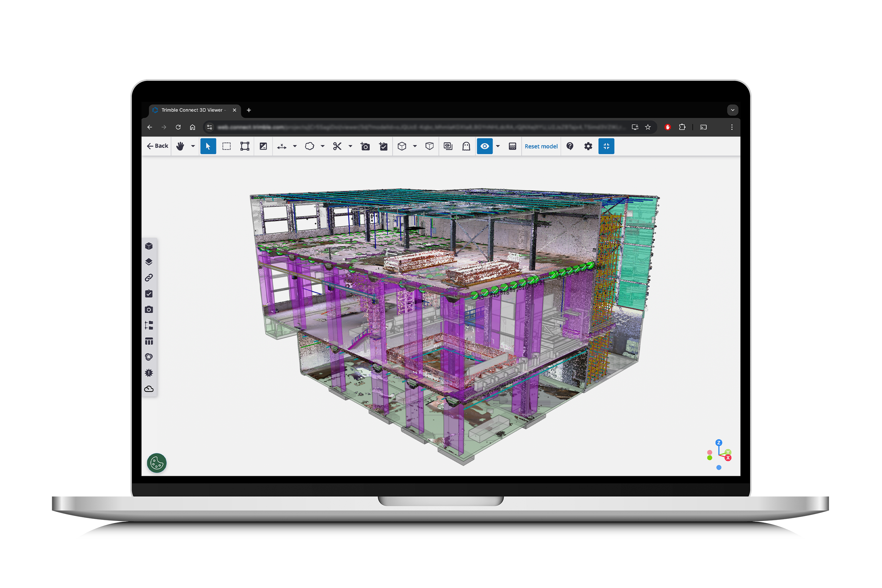Open the Layers panel in left sidebar
882x588 pixels.
[x=149, y=262]
